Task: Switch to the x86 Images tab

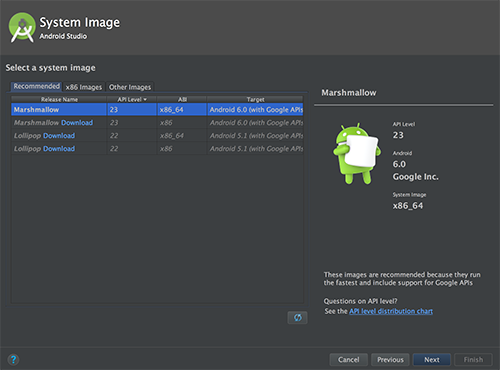Action: (84, 87)
